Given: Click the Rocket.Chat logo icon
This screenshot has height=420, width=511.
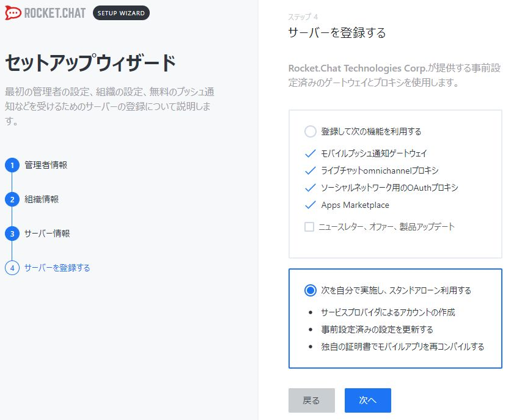Looking at the screenshot, I should click(x=13, y=13).
